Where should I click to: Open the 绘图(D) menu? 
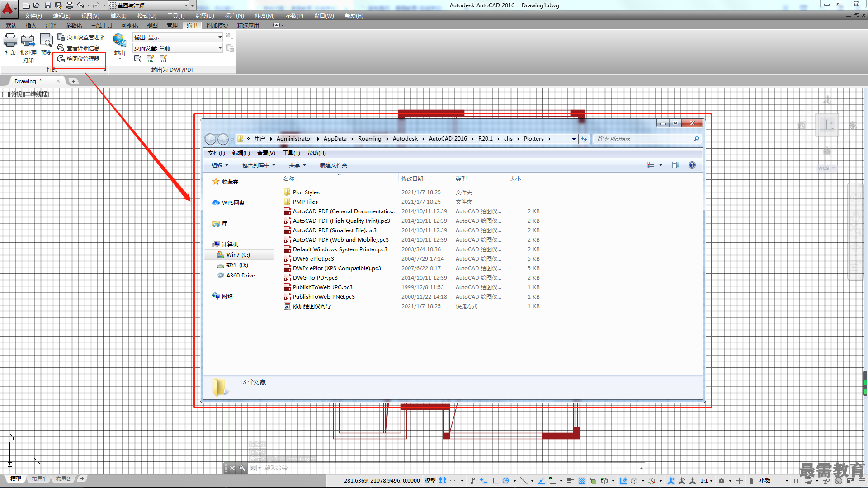205,15
